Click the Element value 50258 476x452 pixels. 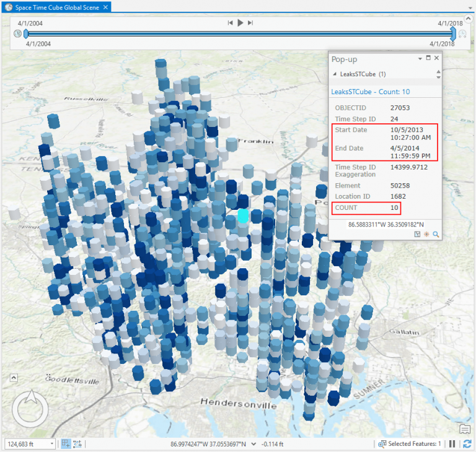(400, 185)
